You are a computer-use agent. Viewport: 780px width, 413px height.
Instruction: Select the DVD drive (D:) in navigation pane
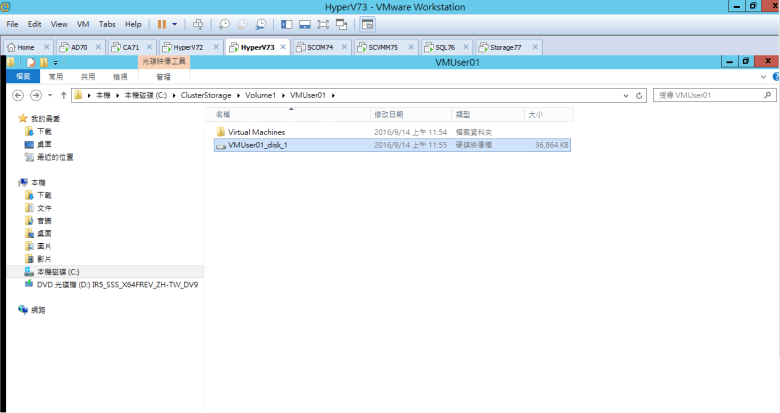116,284
